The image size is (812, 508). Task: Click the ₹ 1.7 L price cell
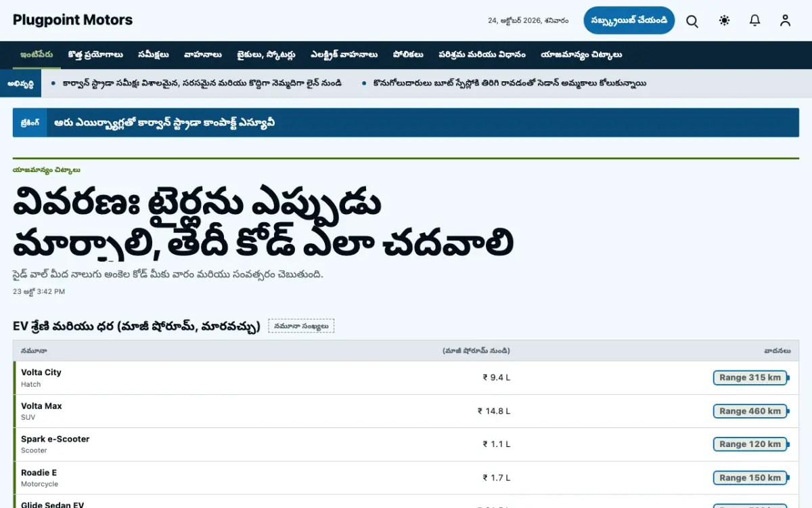click(496, 478)
